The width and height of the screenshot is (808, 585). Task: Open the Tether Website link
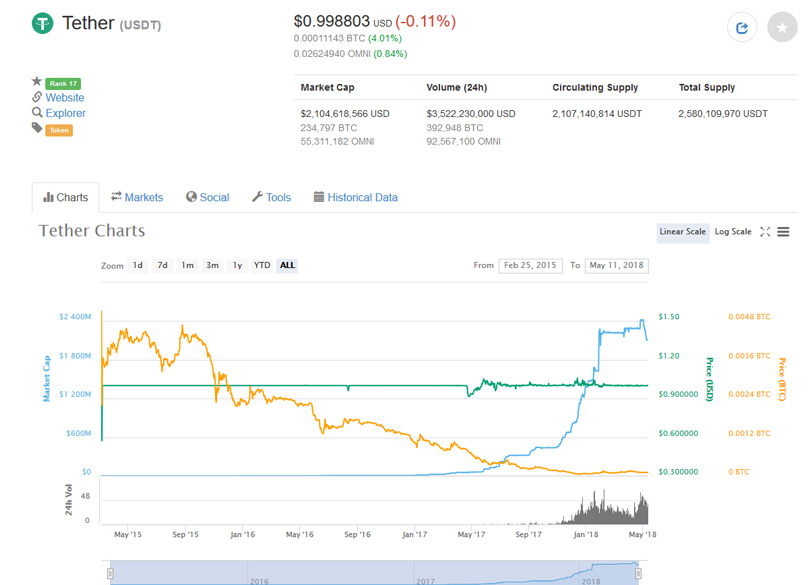[x=65, y=97]
